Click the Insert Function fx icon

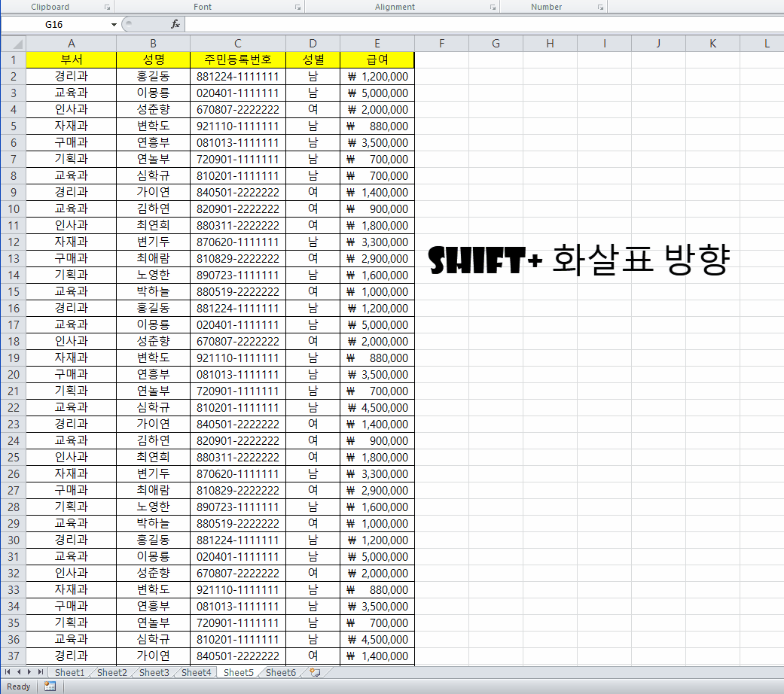175,24
